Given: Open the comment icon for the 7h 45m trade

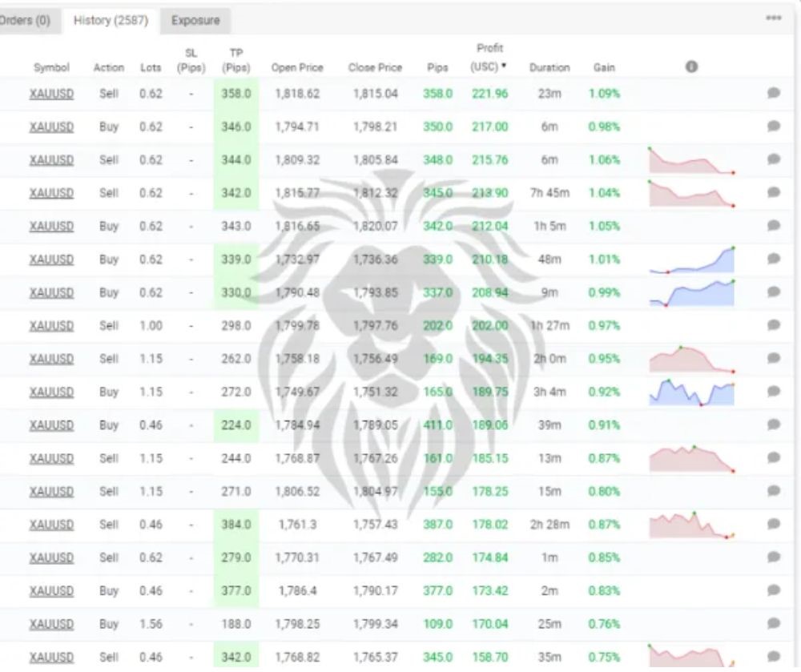Looking at the screenshot, I should [x=774, y=192].
